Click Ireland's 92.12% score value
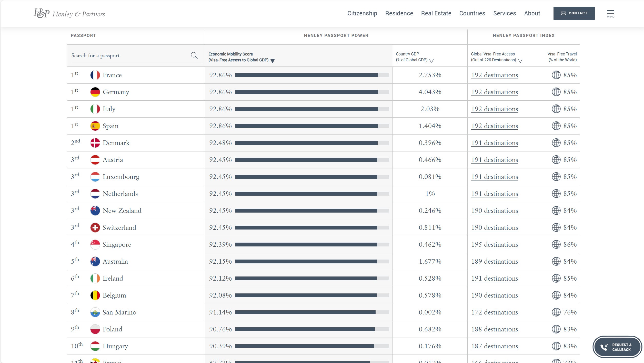The image size is (644, 363). (220, 278)
